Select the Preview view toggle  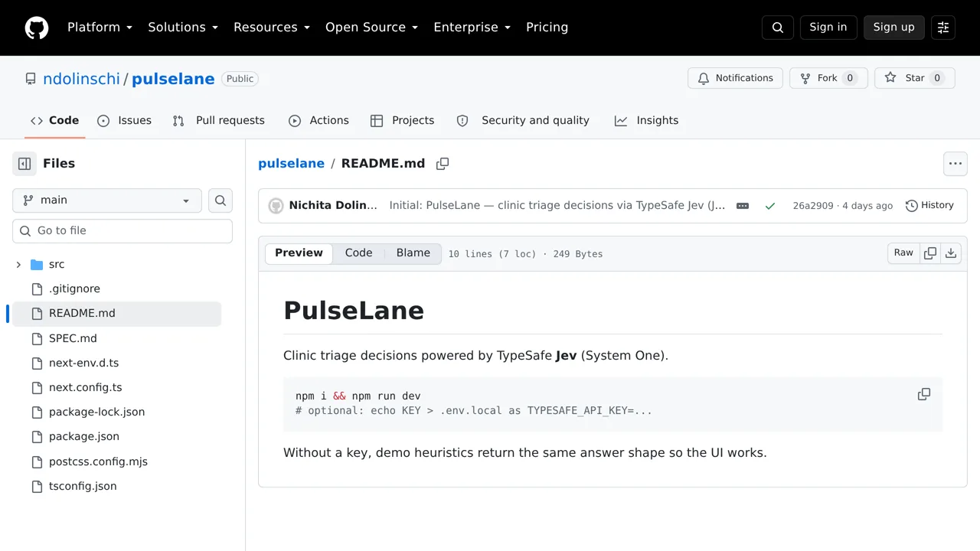click(299, 253)
